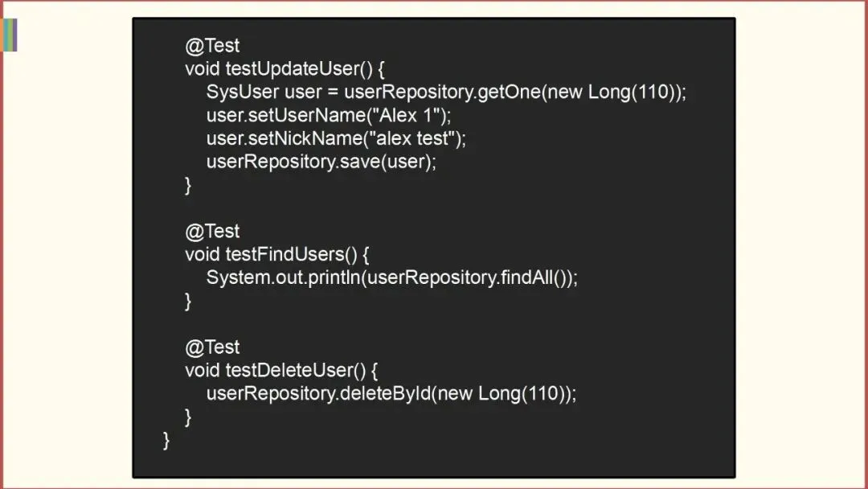Click the @Test annotation above testDeleteUser
868x489 pixels.
click(212, 347)
